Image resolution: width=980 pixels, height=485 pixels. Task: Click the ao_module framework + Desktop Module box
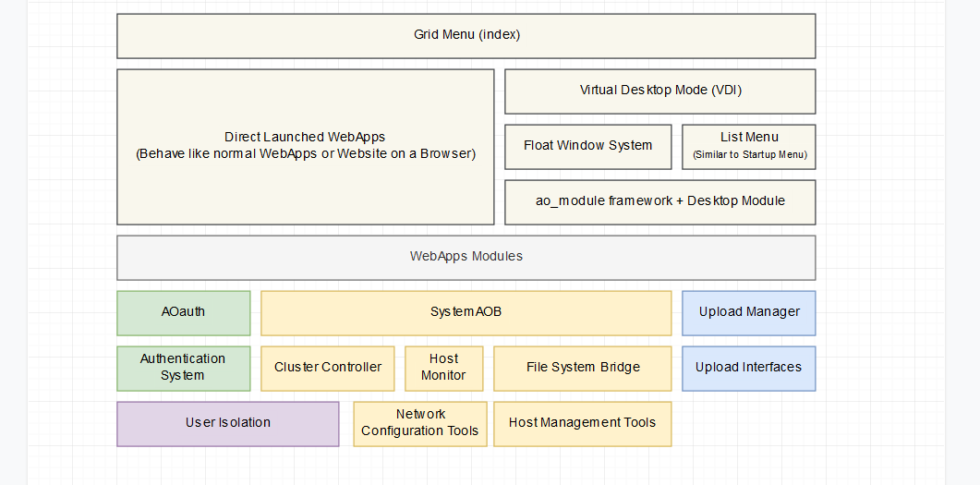pyautogui.click(x=659, y=202)
